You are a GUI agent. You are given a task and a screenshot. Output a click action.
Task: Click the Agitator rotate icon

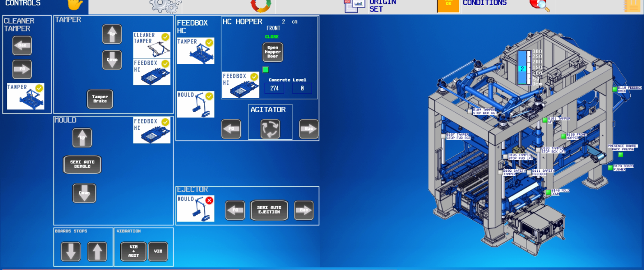click(x=270, y=129)
